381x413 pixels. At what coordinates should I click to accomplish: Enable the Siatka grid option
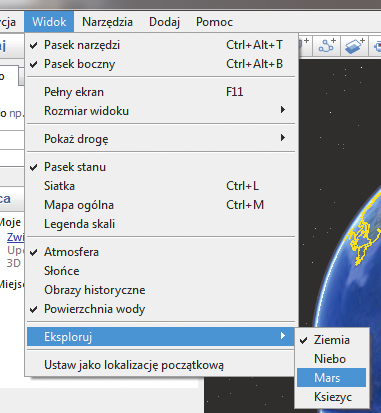[161, 186]
